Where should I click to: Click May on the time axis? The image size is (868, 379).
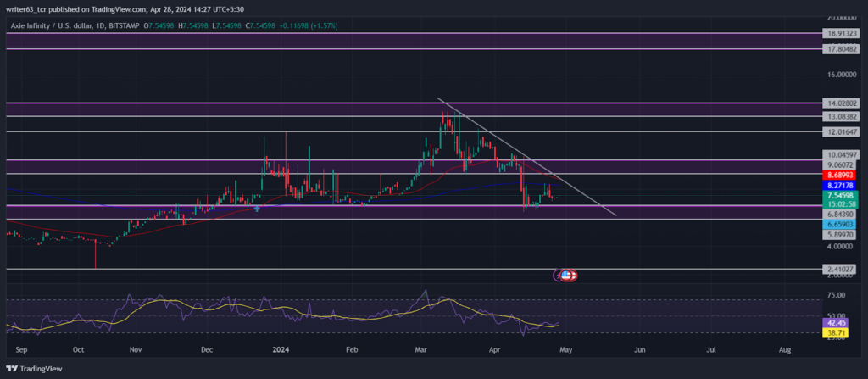pyautogui.click(x=565, y=350)
